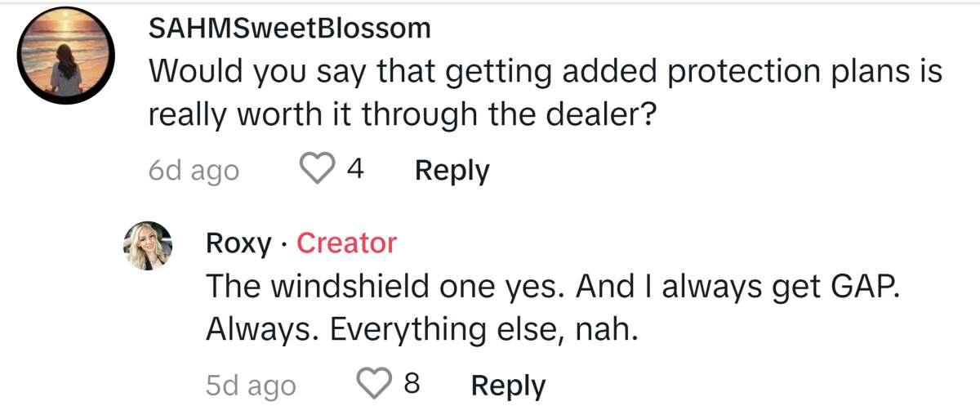Screen dimensions: 980x406
Task: Click the 6d ago timestamp
Action: coord(194,171)
